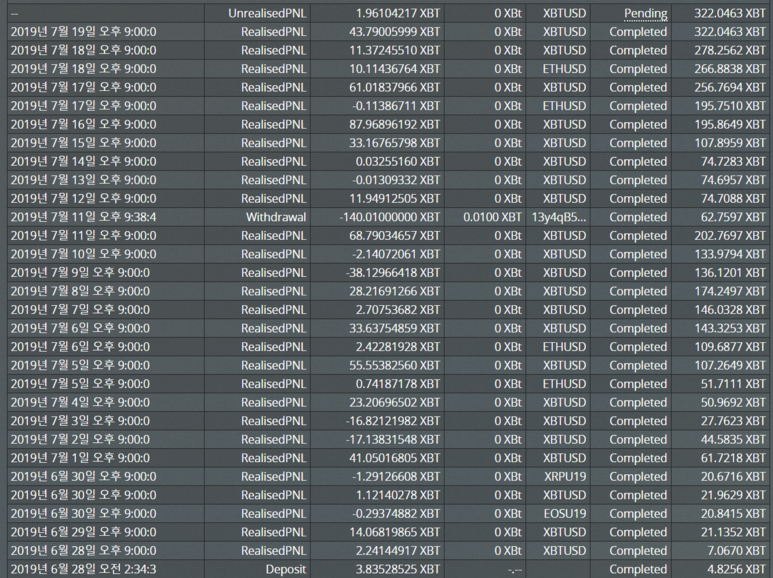Screen dimensions: 773x578
Task: Select amount 3.83528525 XBT deposit
Action: pyautogui.click(x=398, y=570)
